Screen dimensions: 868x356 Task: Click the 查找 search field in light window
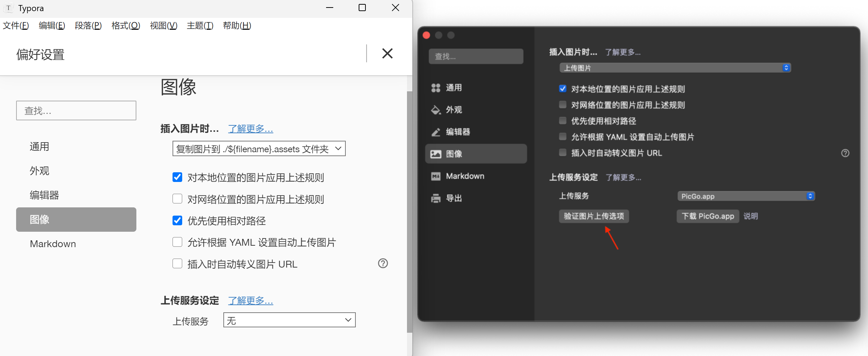[76, 111]
